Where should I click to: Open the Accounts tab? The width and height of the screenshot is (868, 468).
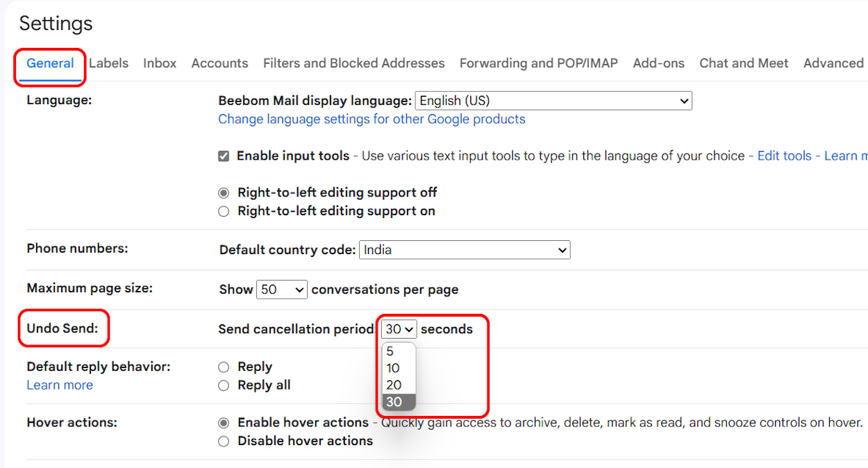point(219,63)
